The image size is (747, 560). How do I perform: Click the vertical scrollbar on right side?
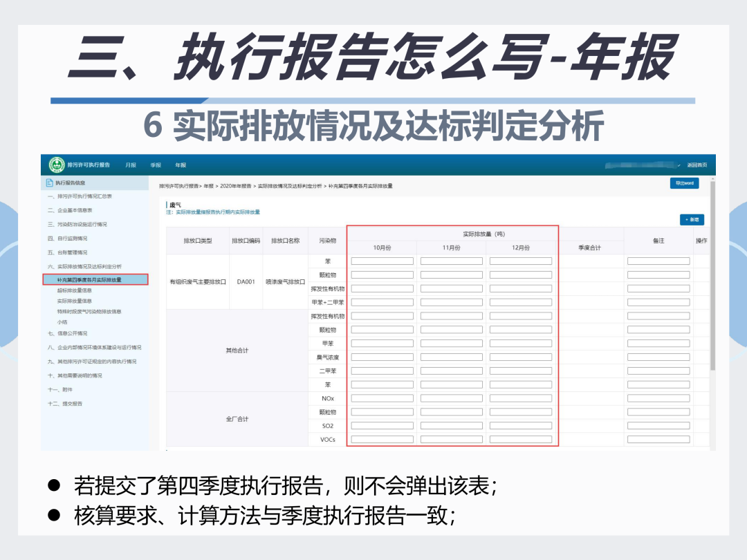point(712,276)
